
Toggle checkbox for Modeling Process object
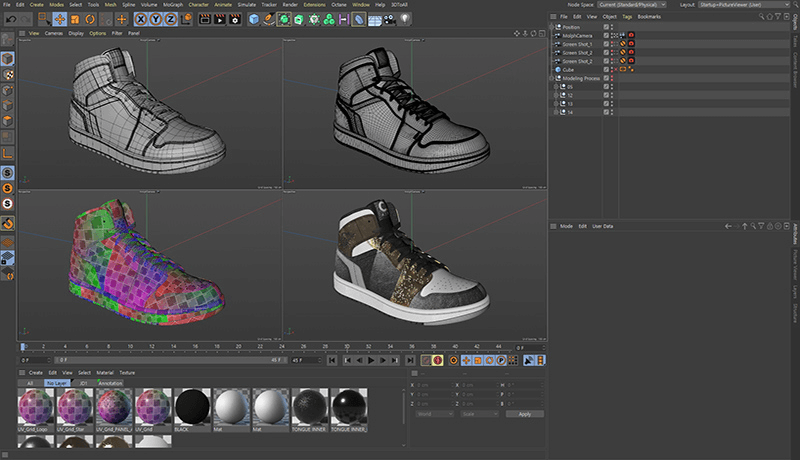pyautogui.click(x=606, y=78)
